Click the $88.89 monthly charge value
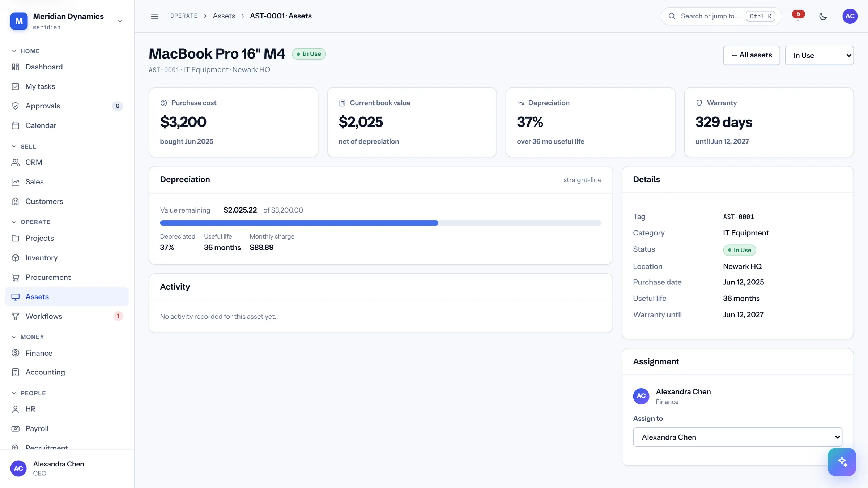Viewport: 868px width, 488px height. [261, 247]
